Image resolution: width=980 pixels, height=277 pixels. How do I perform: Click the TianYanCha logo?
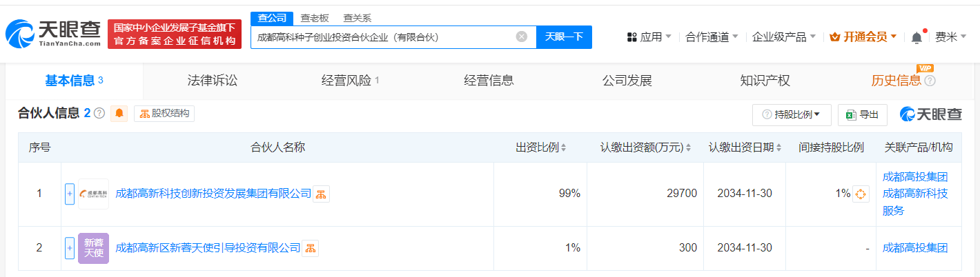click(x=53, y=34)
